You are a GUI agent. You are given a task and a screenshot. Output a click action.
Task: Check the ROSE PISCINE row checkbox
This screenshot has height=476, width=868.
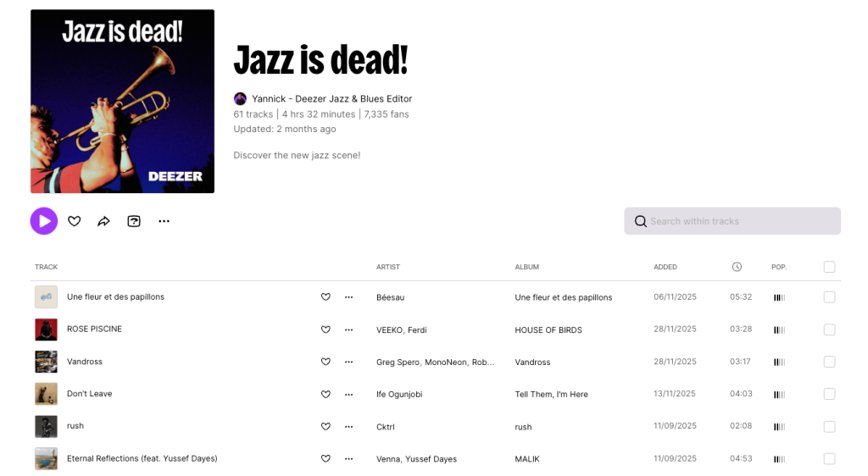pos(829,329)
